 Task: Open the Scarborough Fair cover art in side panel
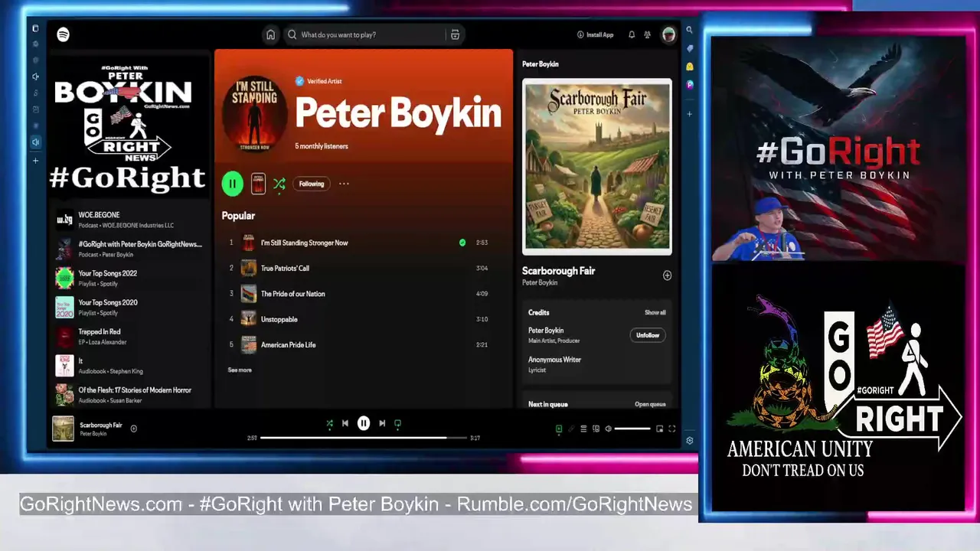[597, 166]
